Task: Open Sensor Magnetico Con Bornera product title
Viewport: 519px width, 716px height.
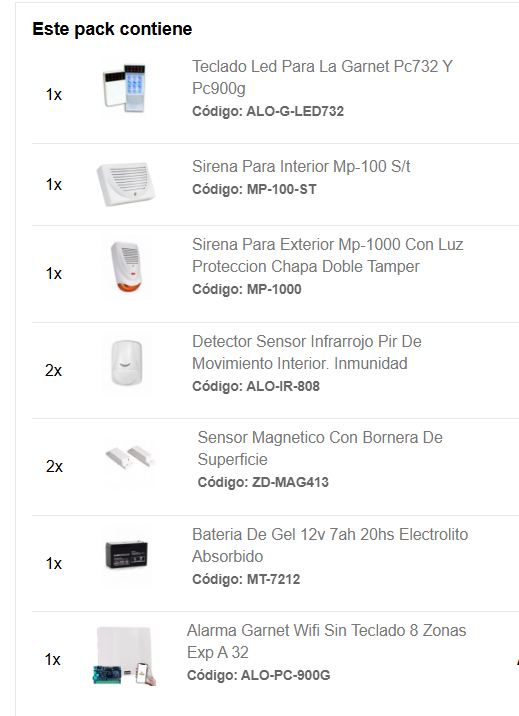Action: [x=320, y=448]
